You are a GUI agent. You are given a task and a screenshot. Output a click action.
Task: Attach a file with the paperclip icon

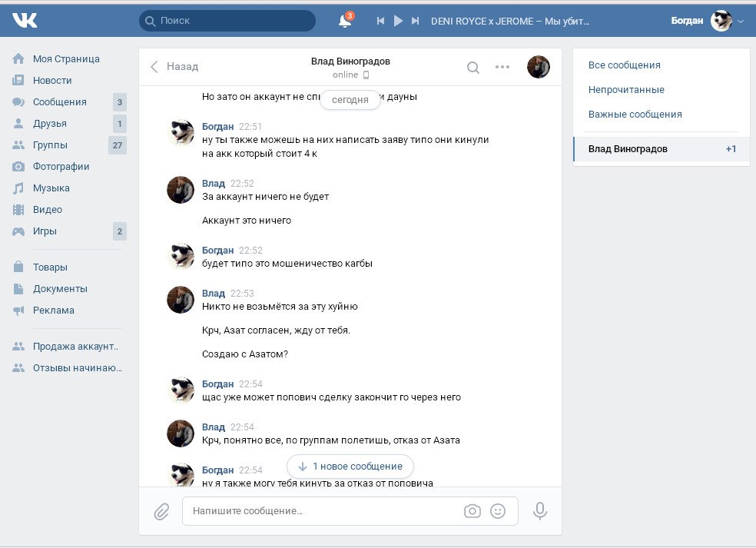click(x=161, y=511)
